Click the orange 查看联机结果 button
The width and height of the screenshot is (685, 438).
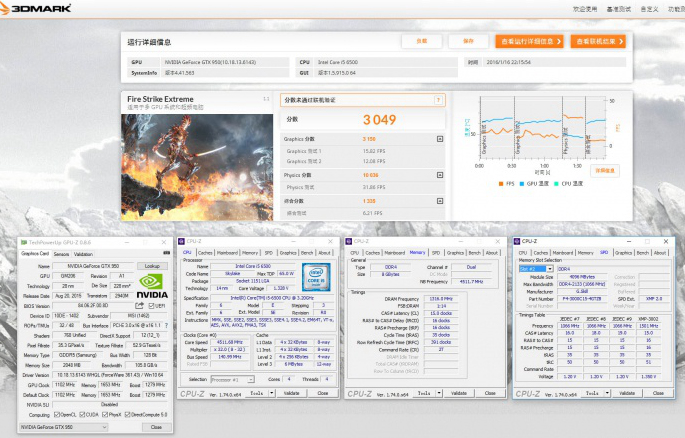(x=598, y=41)
